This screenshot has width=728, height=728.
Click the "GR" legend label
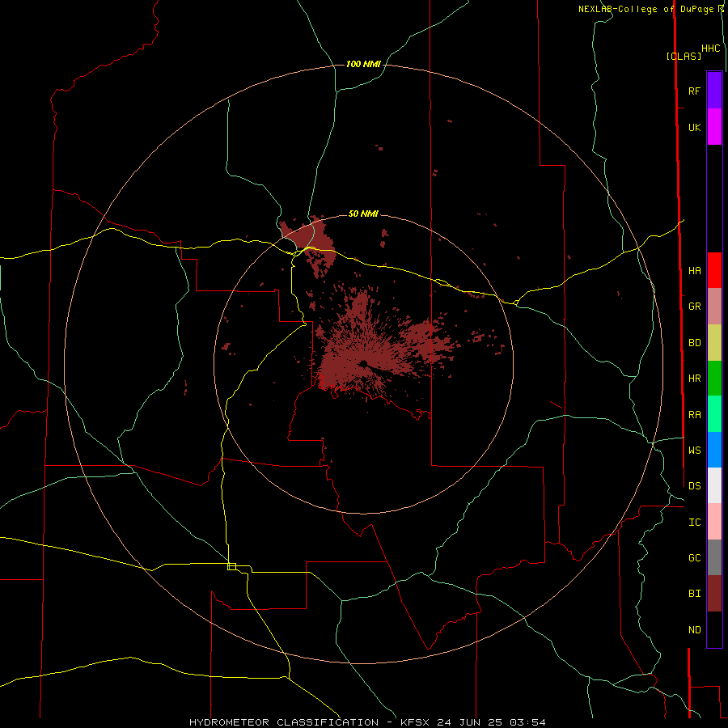pos(694,307)
